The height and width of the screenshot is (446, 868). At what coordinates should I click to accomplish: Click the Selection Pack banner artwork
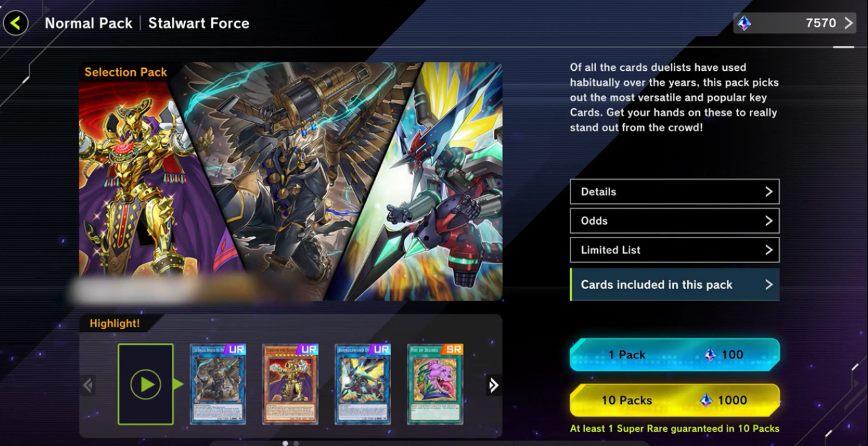click(x=290, y=181)
